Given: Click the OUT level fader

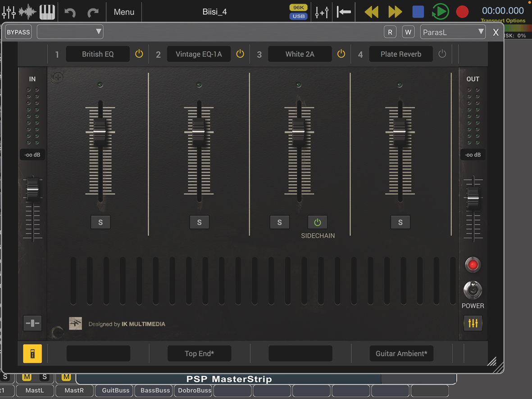Looking at the screenshot, I should tap(473, 198).
